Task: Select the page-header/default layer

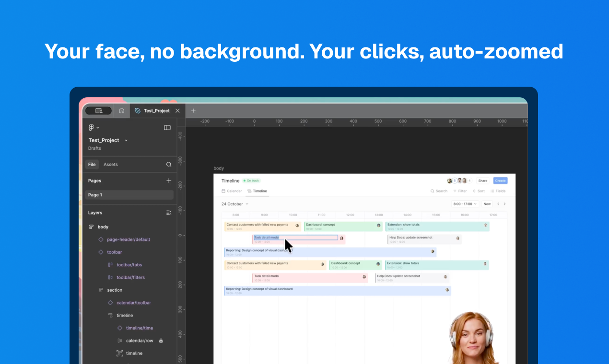Action: point(129,239)
